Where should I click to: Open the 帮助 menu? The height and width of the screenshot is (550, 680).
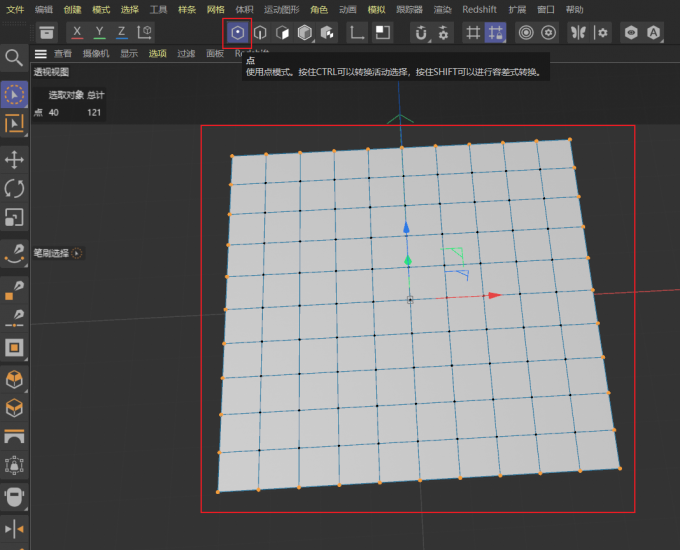(x=575, y=10)
